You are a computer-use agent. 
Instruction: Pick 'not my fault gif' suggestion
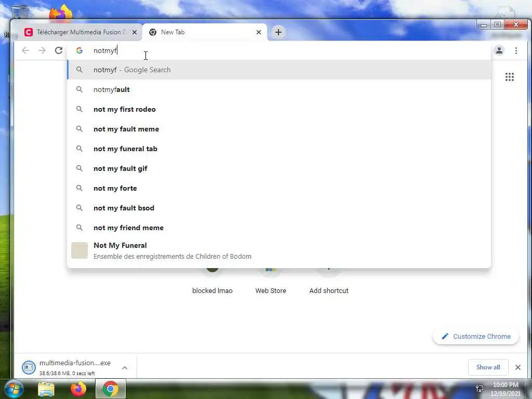point(279,168)
